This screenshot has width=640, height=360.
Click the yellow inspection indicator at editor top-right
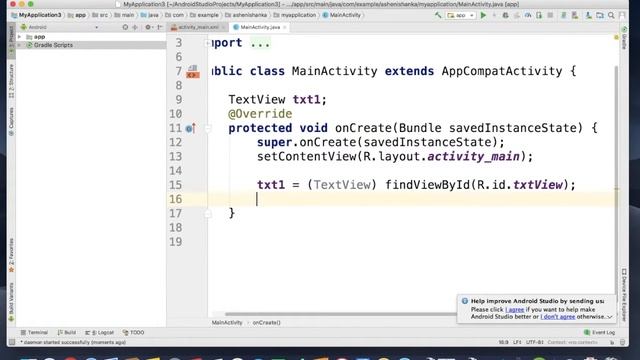click(x=616, y=38)
